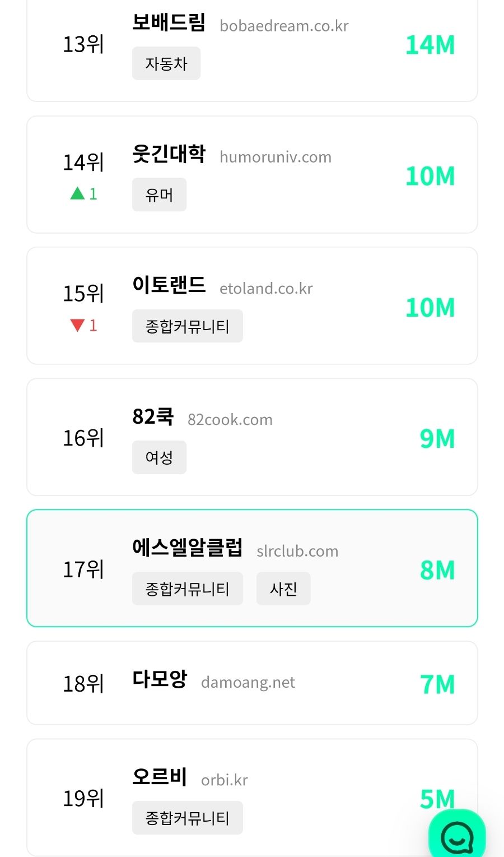
Task: Open the orbi.kr link
Action: tap(224, 780)
